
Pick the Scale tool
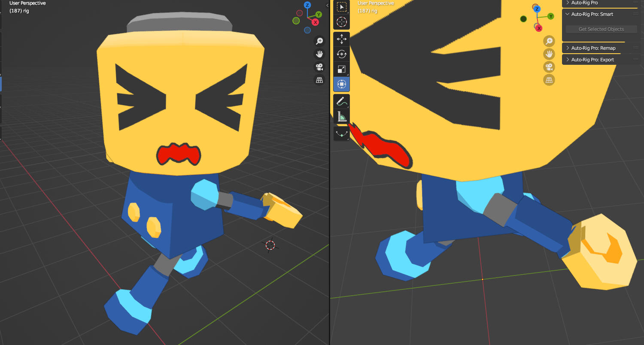pos(341,69)
